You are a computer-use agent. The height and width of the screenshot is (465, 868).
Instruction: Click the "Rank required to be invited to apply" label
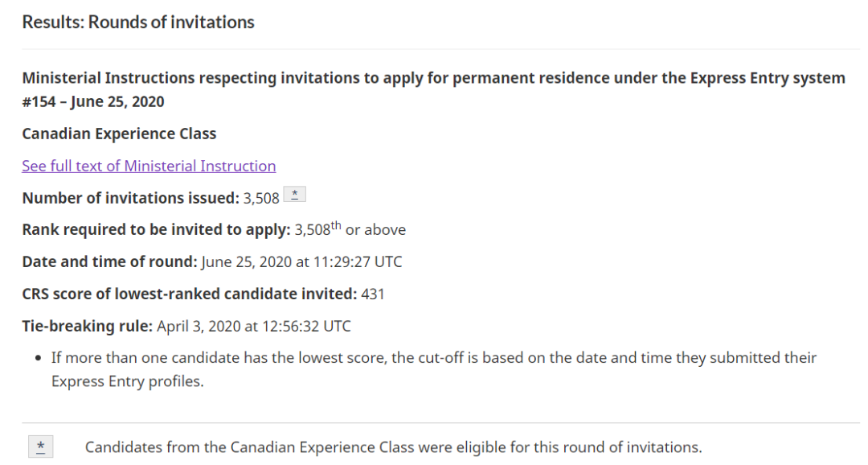click(x=156, y=230)
